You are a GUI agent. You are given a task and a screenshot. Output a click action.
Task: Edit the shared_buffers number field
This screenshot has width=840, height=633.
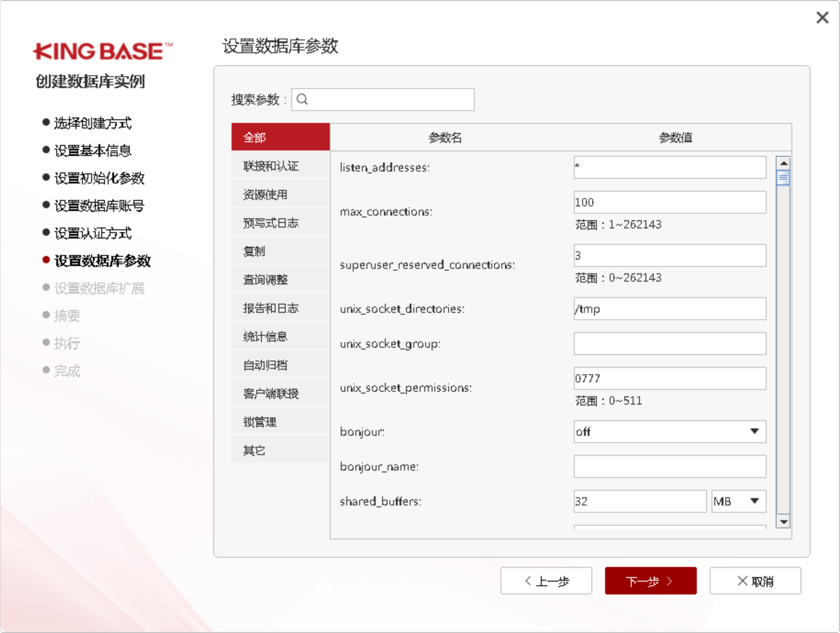(640, 501)
